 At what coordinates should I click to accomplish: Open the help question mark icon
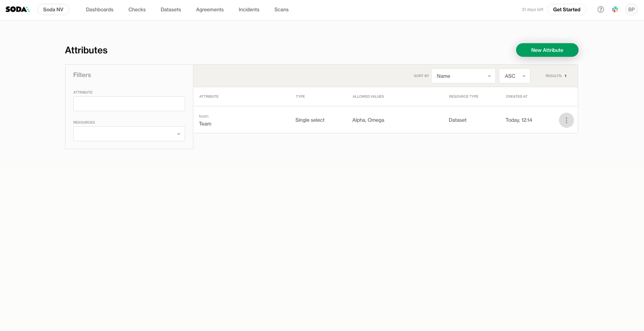600,9
